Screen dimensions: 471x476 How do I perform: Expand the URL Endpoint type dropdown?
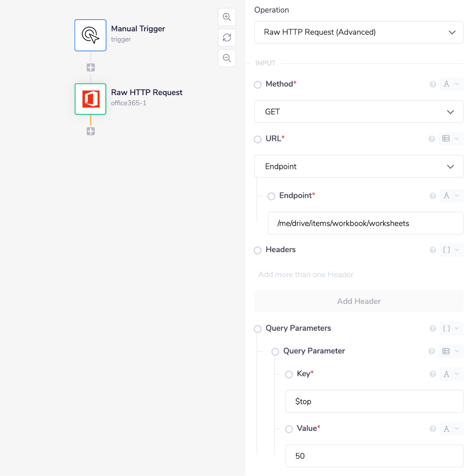(358, 166)
